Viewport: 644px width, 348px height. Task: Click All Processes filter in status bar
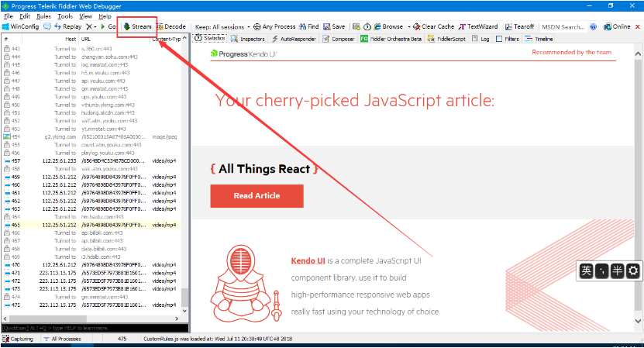tap(63, 339)
